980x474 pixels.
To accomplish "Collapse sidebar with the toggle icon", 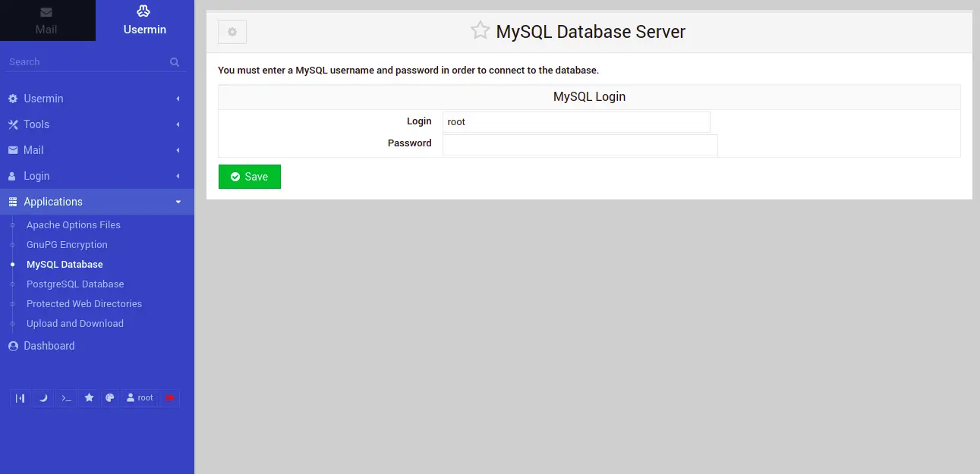I will (20, 398).
